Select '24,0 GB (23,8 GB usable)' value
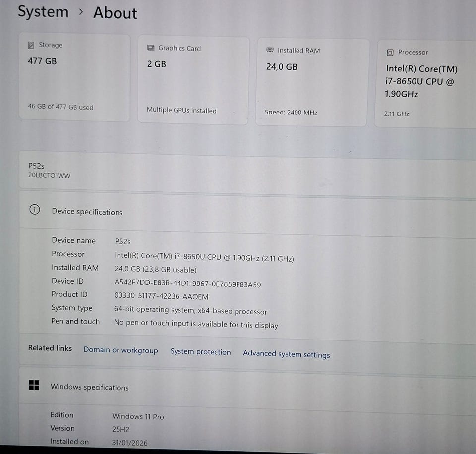Viewport: 476px width, 454px height. coord(155,269)
